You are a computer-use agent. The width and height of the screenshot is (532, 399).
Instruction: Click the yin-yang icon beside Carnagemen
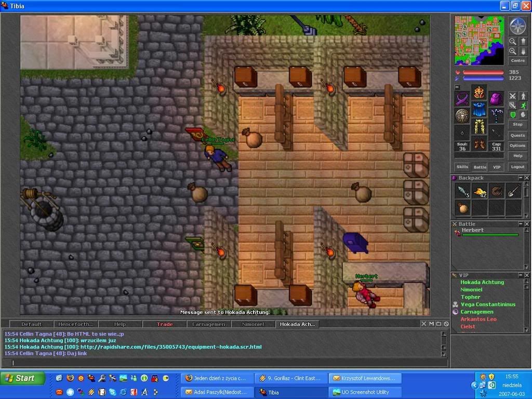[455, 312]
